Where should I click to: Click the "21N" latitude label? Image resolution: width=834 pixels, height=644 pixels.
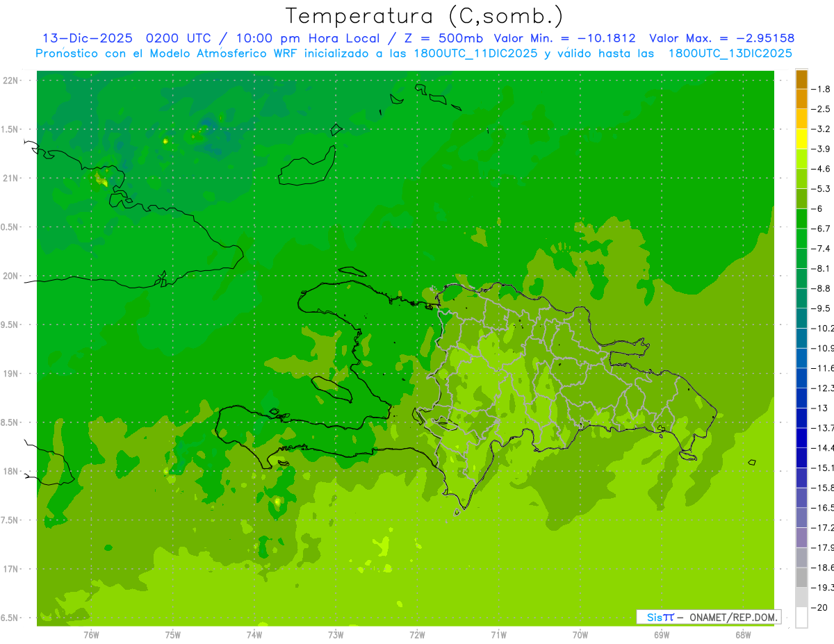11,178
